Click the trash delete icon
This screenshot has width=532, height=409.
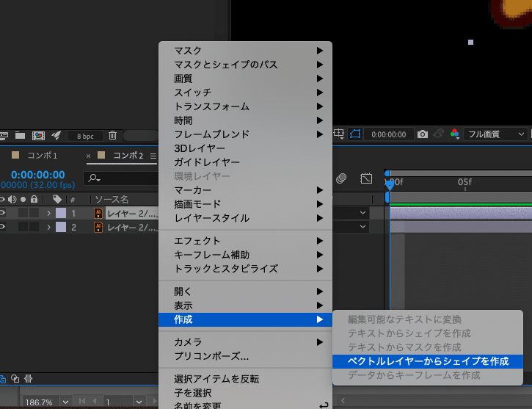click(x=113, y=135)
